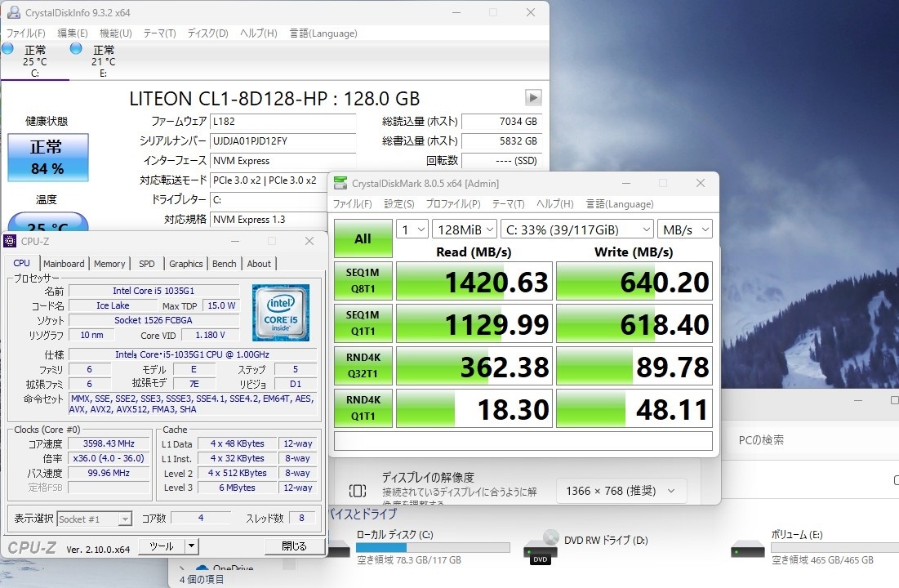Switch to the Mainboard tab in CPU-Z
This screenshot has width=899, height=588.
64,264
